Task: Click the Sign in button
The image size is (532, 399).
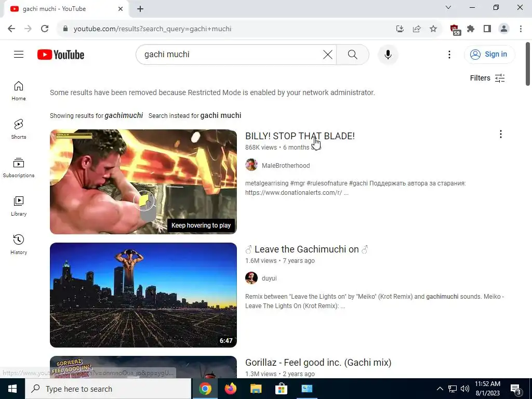Action: pyautogui.click(x=489, y=54)
